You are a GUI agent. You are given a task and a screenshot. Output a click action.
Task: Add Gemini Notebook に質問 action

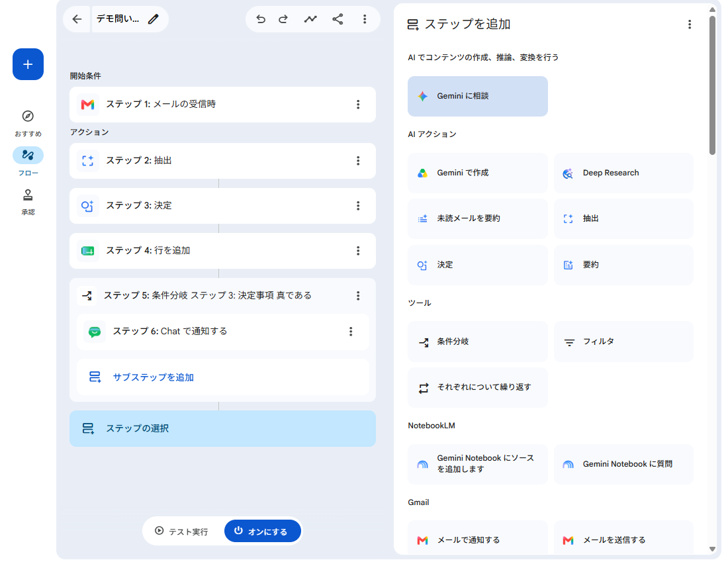coord(623,464)
